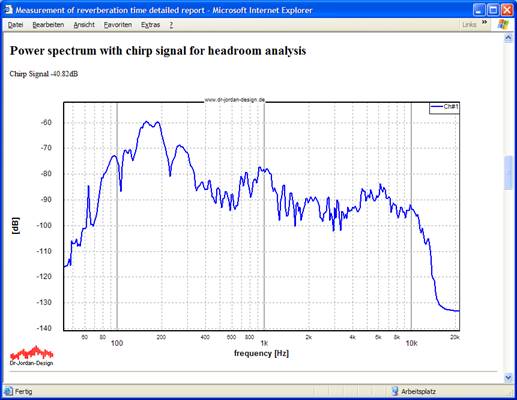The height and width of the screenshot is (400, 517).
Task: Minimize the Internet Explorer window
Action: pyautogui.click(x=479, y=10)
